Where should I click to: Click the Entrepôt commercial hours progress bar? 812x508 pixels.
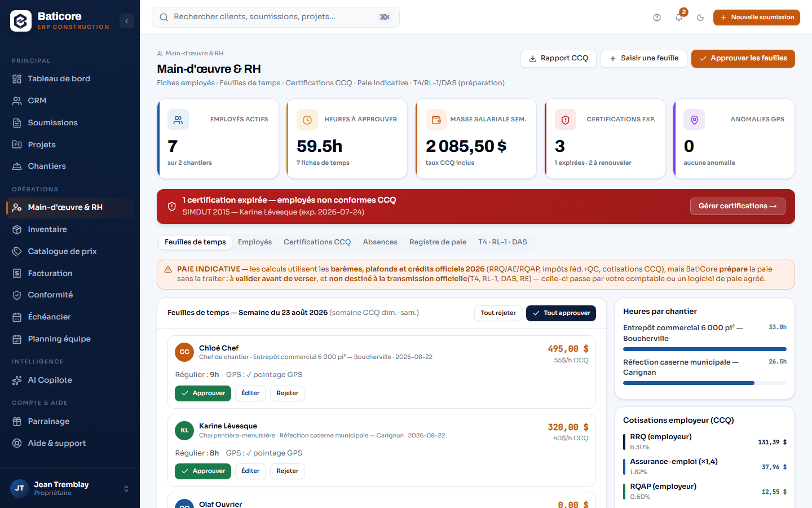(705, 349)
